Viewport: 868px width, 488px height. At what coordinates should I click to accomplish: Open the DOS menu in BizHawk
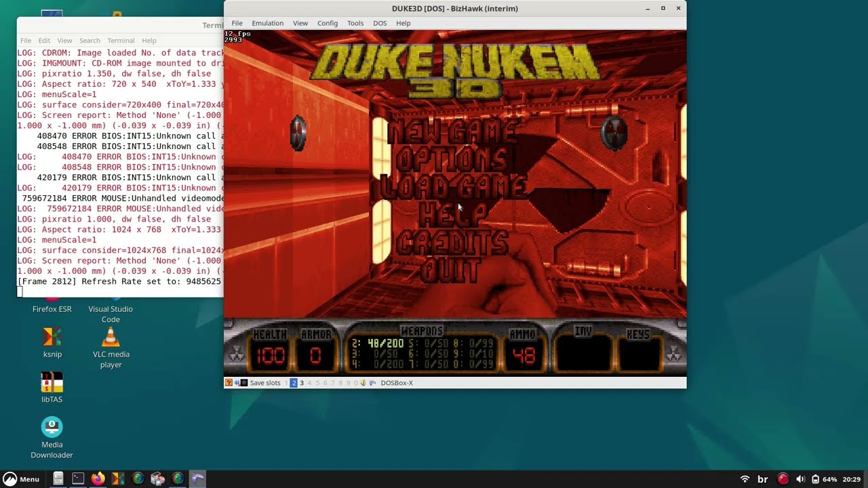coord(380,23)
